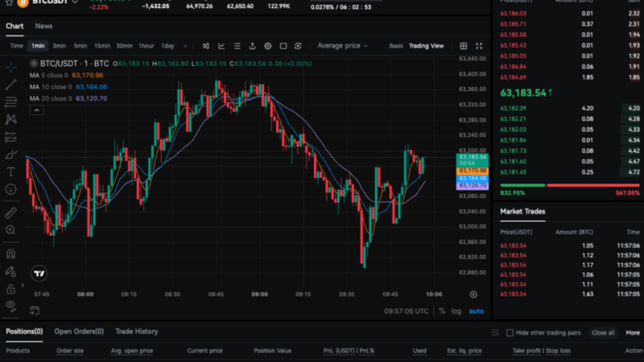
Task: Open the emoji icons tool
Action: point(11,189)
